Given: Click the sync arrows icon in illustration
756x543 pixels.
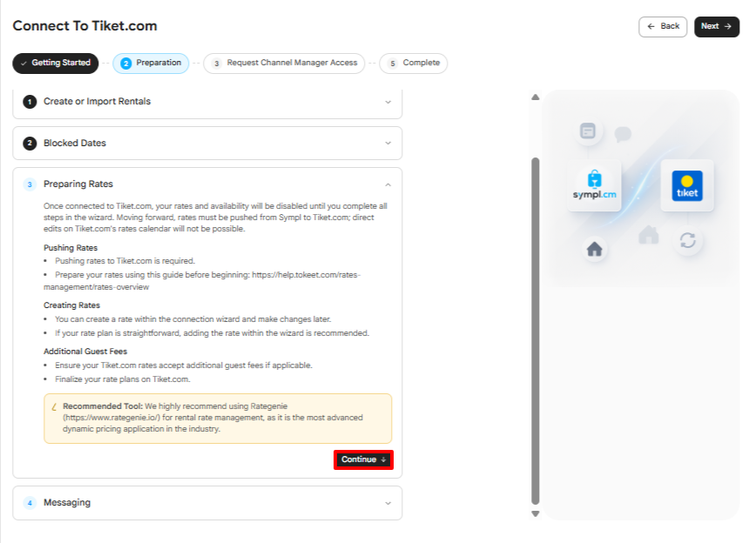Looking at the screenshot, I should tap(687, 240).
